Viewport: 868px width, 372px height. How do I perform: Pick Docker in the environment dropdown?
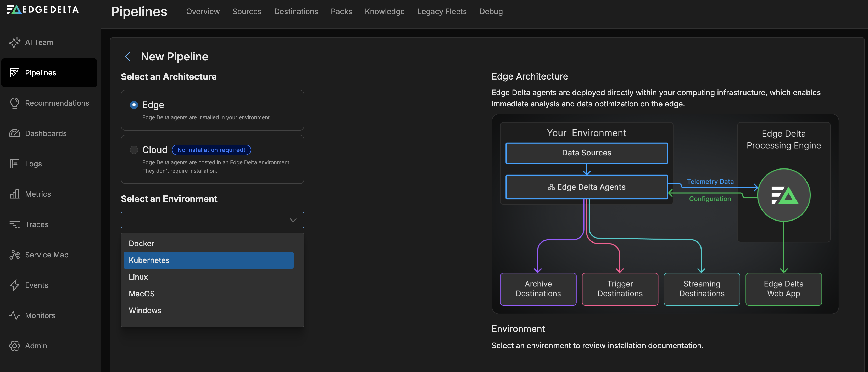(x=208, y=243)
